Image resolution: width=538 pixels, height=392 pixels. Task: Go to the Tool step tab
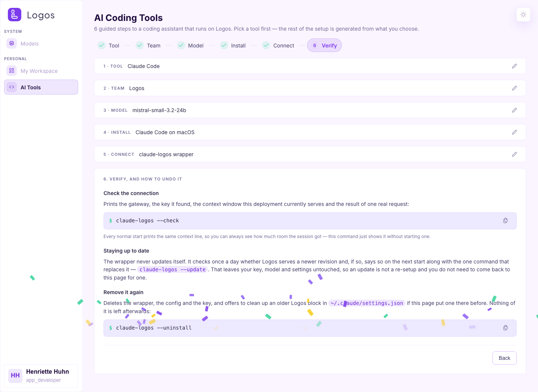pyautogui.click(x=109, y=45)
